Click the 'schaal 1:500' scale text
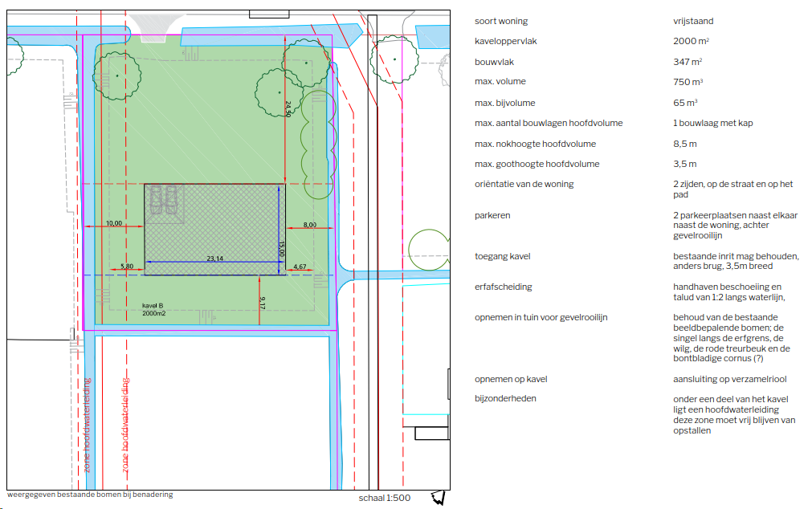This screenshot has height=509, width=812. point(384,498)
